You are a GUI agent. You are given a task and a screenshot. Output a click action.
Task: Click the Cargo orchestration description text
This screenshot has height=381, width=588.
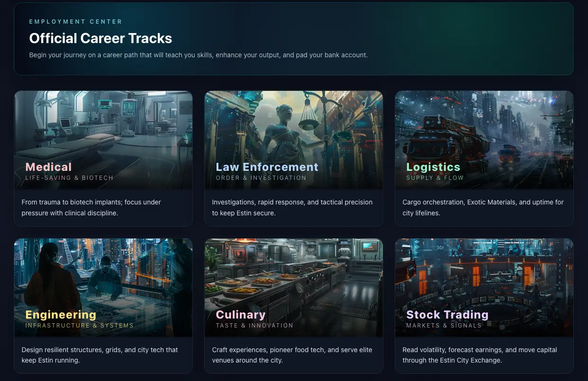tap(483, 207)
